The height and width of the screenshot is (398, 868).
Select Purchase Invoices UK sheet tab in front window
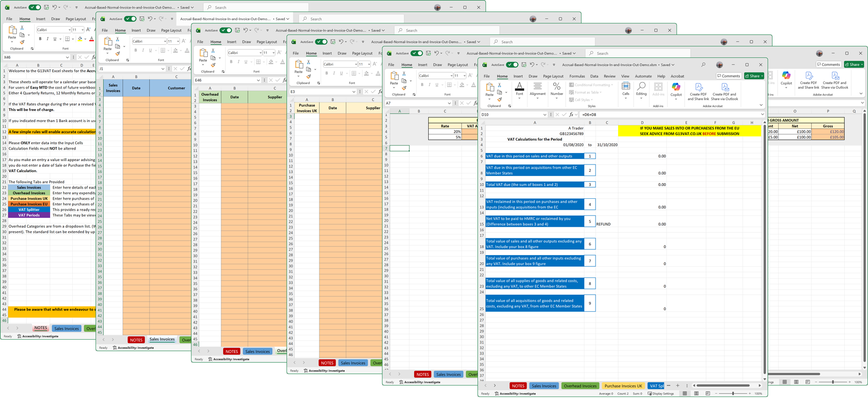point(623,386)
